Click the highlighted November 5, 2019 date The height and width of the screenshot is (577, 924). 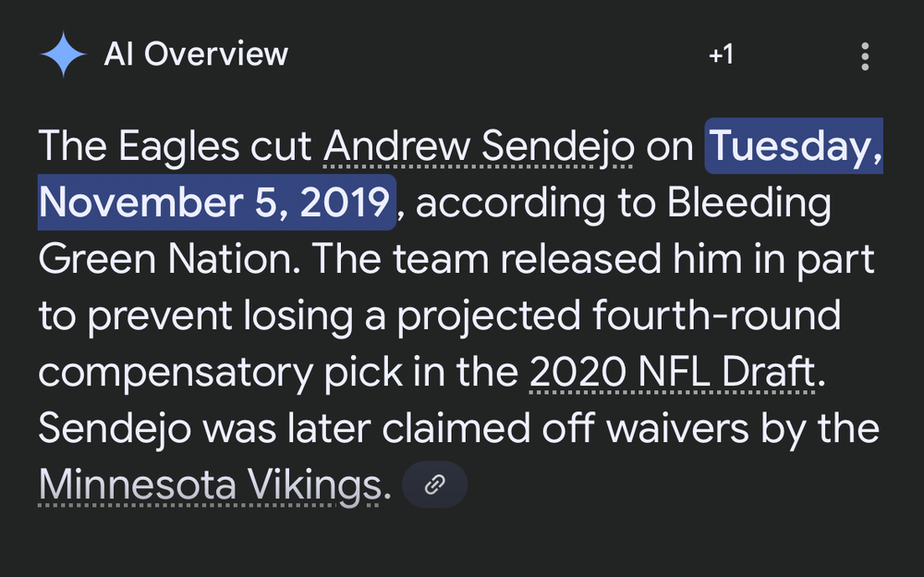[216, 203]
